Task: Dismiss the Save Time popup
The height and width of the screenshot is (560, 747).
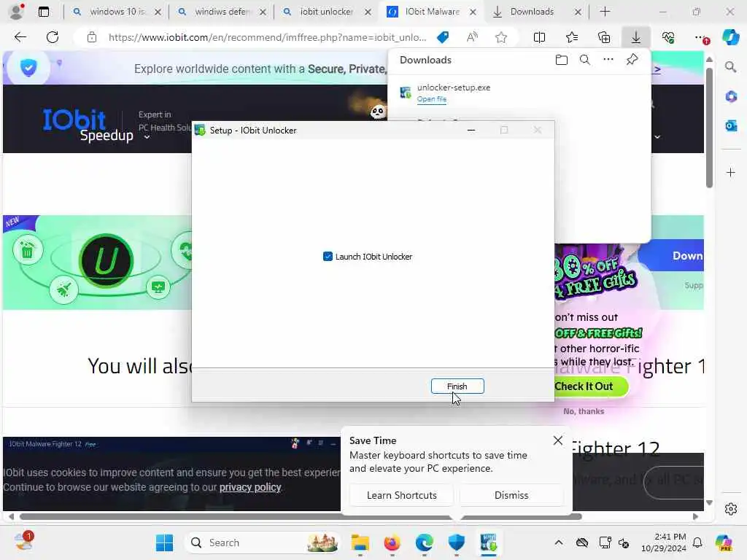Action: coord(511,495)
